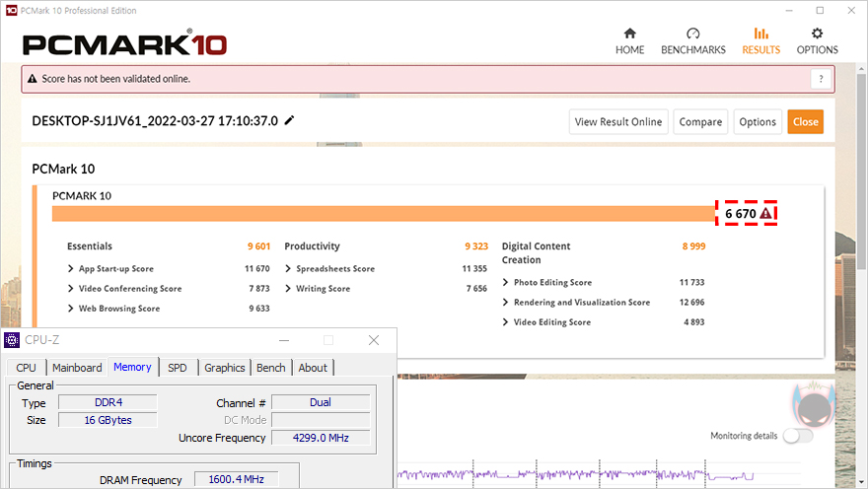Screen dimensions: 868x489
Task: Open the About tab in CPU-Z
Action: [x=313, y=368]
